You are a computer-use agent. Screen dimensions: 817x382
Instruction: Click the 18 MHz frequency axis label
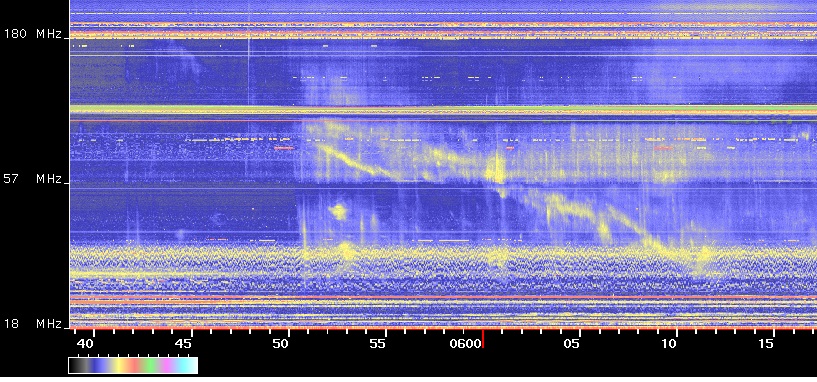(x=33, y=324)
